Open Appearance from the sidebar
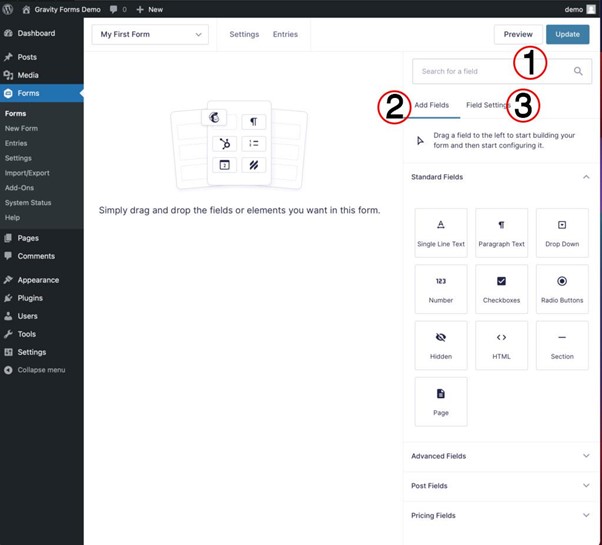 click(41, 280)
